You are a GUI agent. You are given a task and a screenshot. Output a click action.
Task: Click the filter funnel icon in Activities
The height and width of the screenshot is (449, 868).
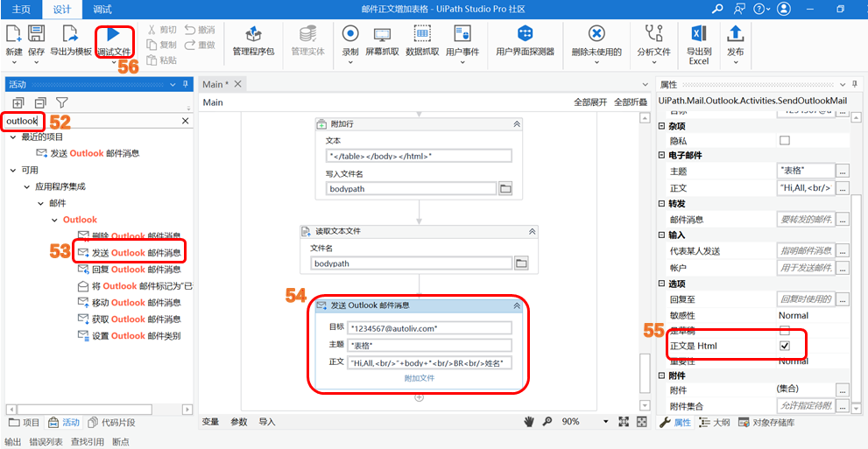click(x=62, y=103)
